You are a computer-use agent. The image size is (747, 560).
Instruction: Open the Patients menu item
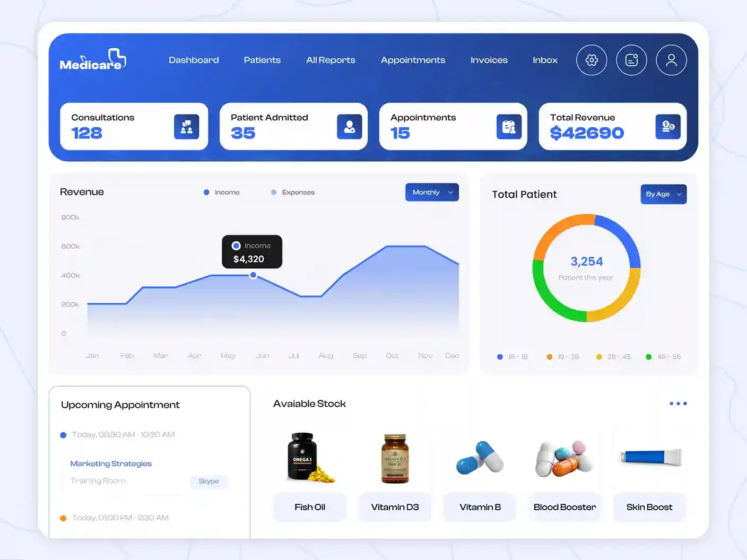(262, 60)
